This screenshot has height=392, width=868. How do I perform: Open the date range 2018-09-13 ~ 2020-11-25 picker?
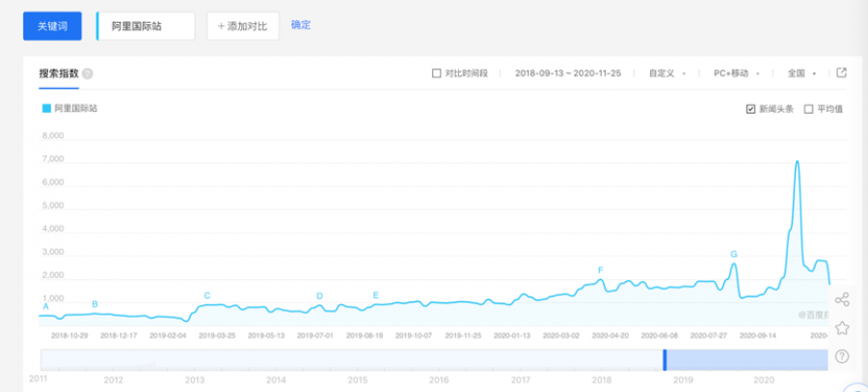tap(568, 73)
